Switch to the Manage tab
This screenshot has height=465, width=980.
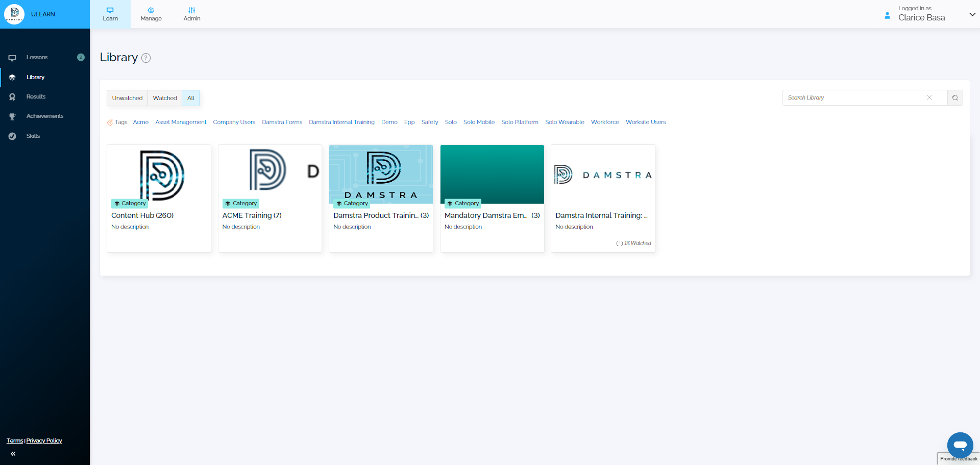(151, 14)
